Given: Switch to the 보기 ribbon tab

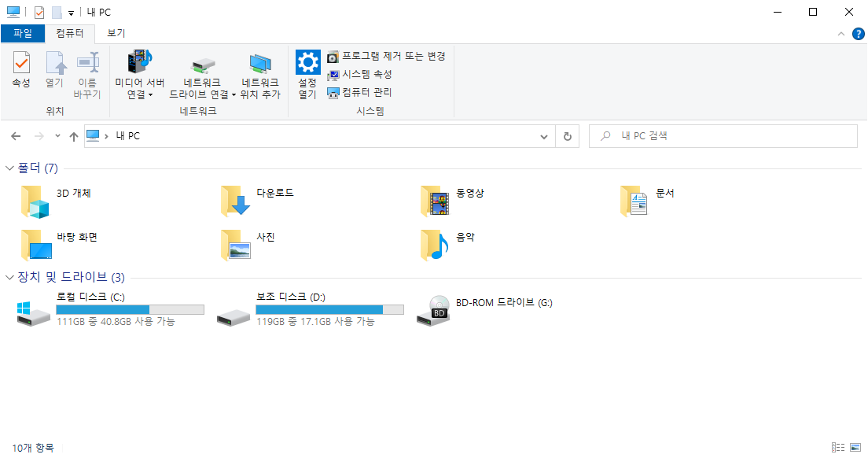Looking at the screenshot, I should (116, 33).
